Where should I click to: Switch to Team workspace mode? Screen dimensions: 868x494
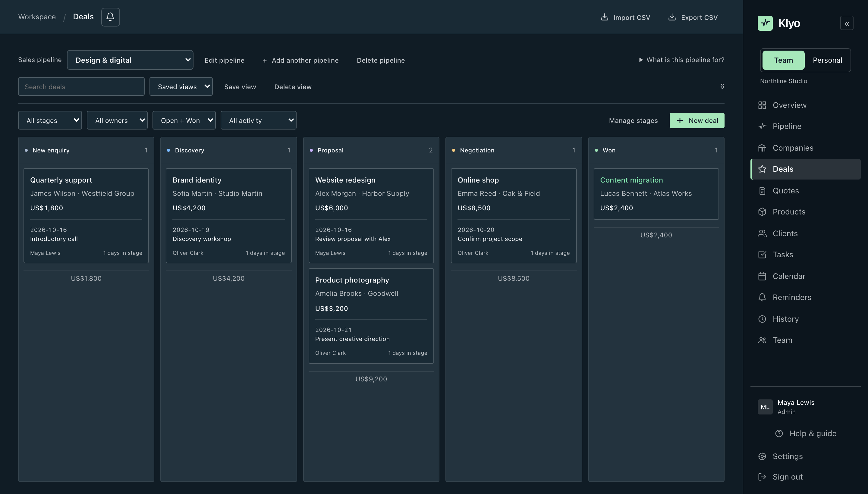pyautogui.click(x=783, y=60)
